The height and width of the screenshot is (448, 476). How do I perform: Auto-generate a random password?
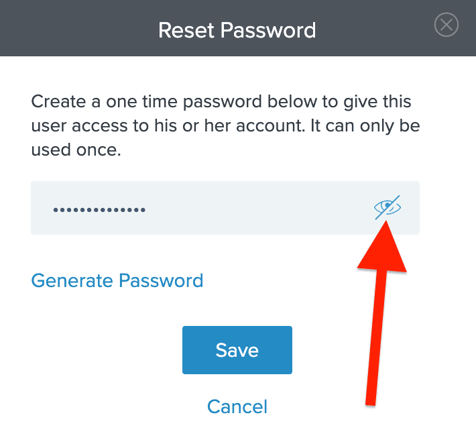coord(117,280)
